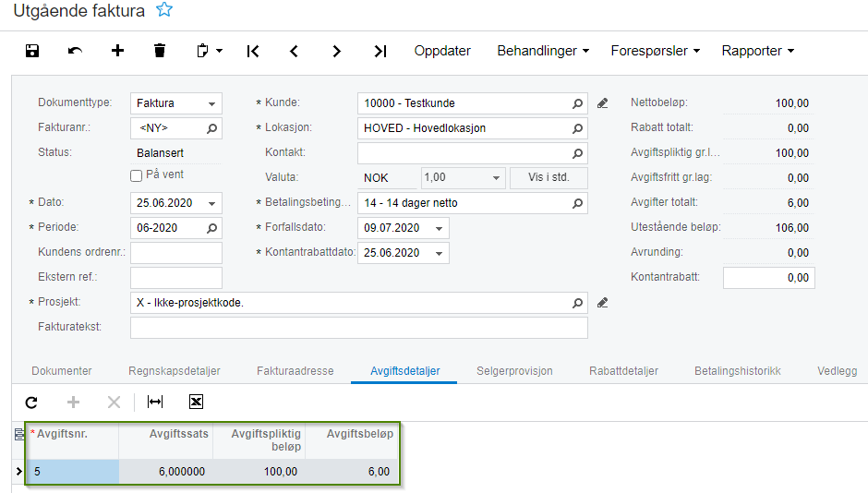Go to first record icon
This screenshot has height=493, width=868.
tap(253, 52)
